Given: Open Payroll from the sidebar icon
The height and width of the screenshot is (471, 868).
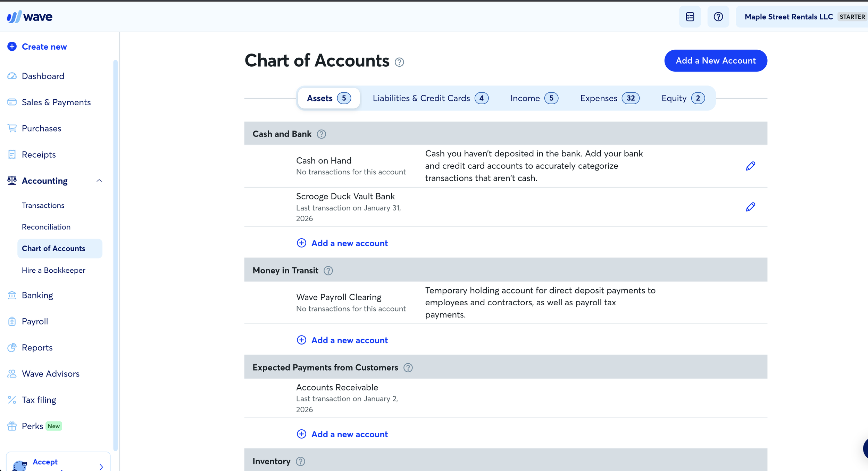Looking at the screenshot, I should pos(12,321).
